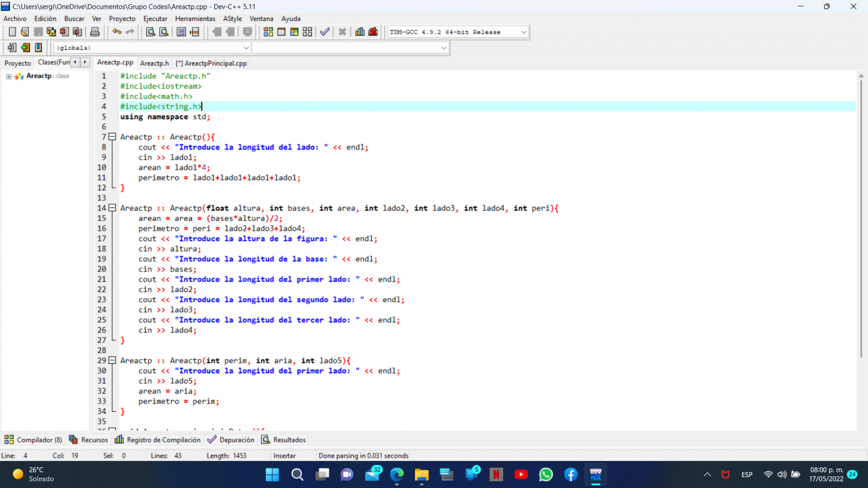Open the empty members dropdown beside (globals)

click(x=351, y=48)
